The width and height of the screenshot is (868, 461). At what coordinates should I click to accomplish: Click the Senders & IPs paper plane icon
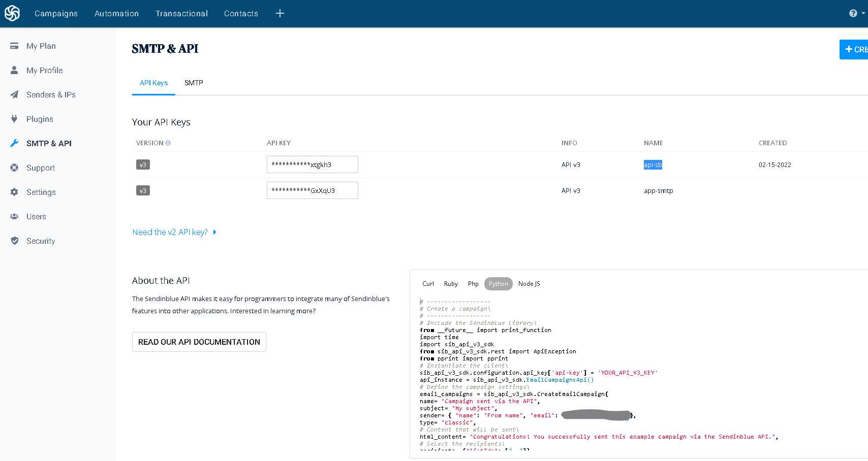click(x=14, y=94)
